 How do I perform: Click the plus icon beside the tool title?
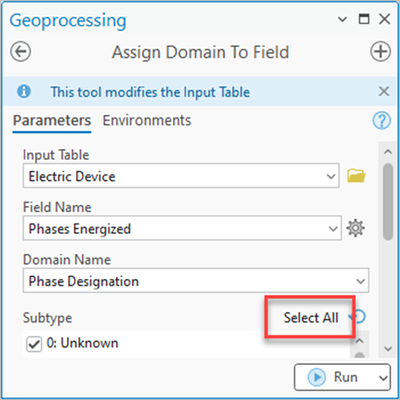pyautogui.click(x=380, y=52)
